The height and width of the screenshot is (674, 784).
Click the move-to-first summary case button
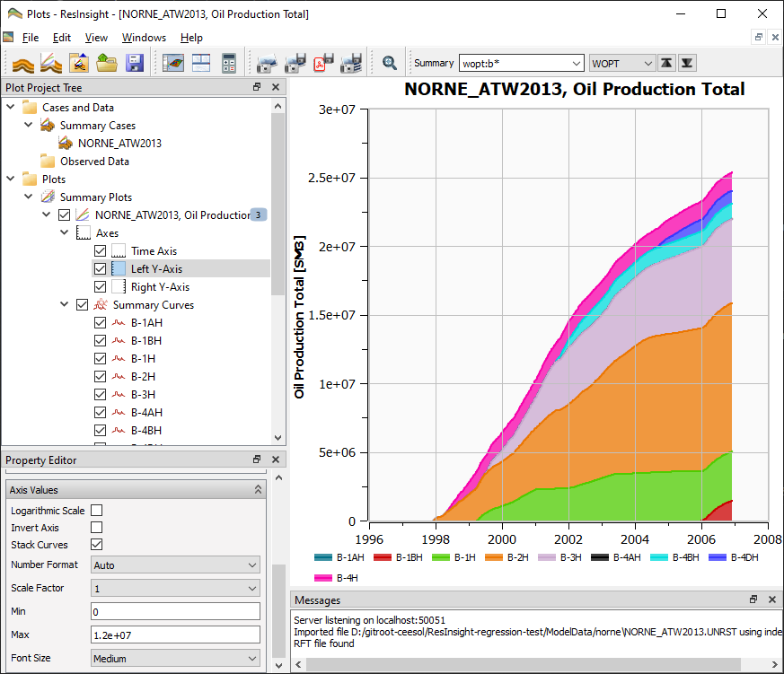[x=666, y=63]
